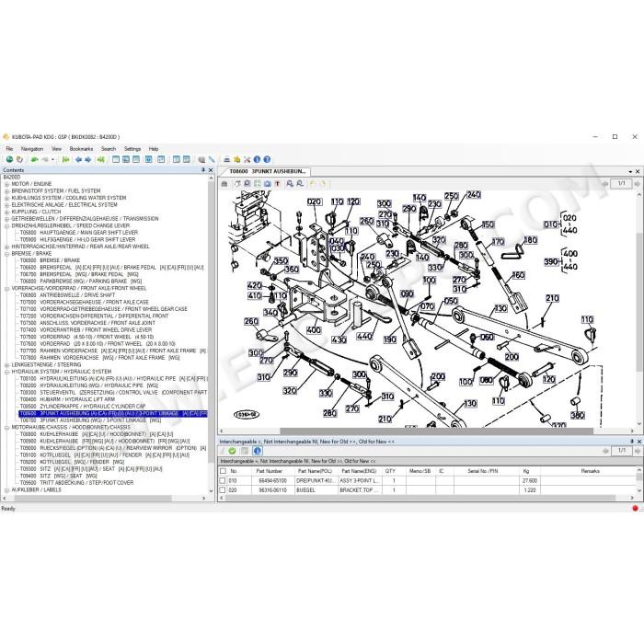The image size is (644, 644).
Task: Select T05800 HAUPTGAENGE / MAIN GEAR SHIFT LEVER
Action: (x=79, y=233)
